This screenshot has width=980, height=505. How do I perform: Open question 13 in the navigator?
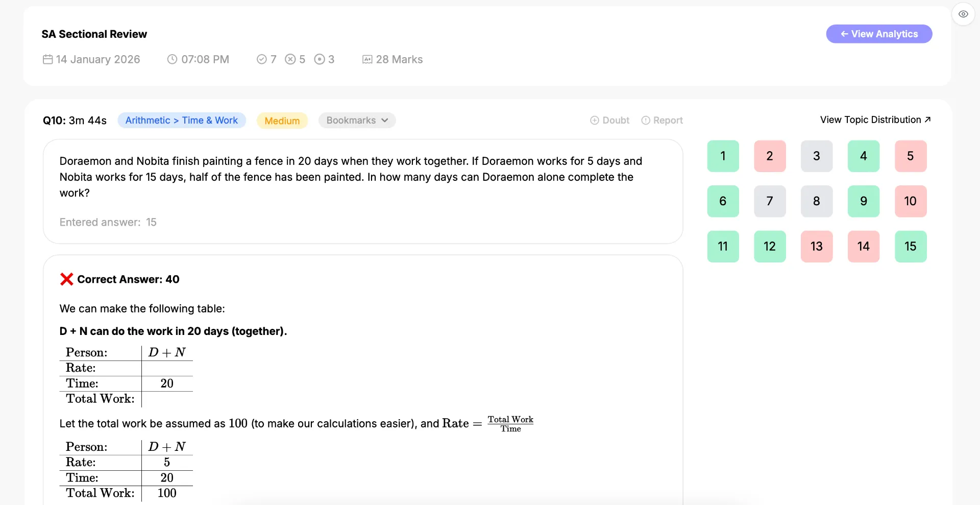(x=817, y=246)
